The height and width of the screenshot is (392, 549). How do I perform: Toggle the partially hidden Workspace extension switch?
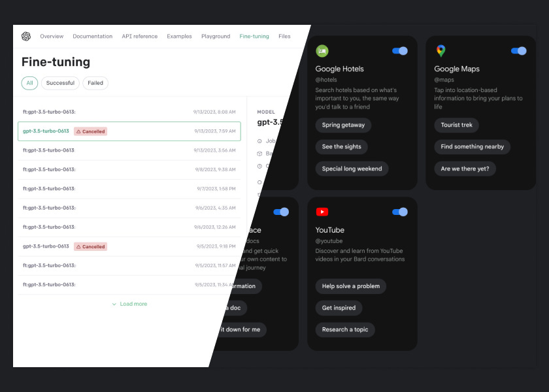pos(281,212)
